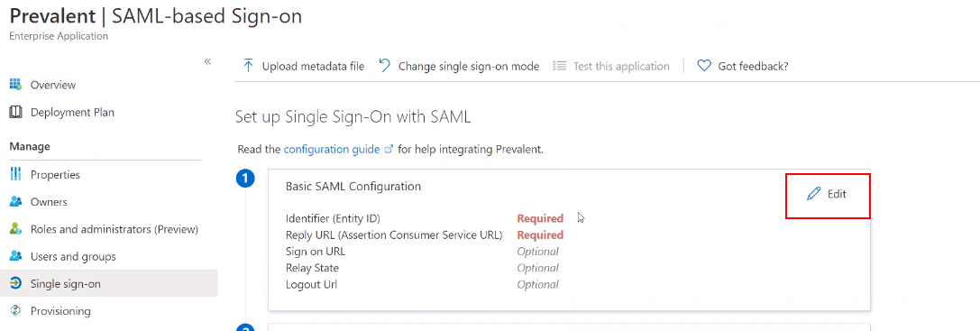Click the Provisioning sync icon

(x=15, y=311)
